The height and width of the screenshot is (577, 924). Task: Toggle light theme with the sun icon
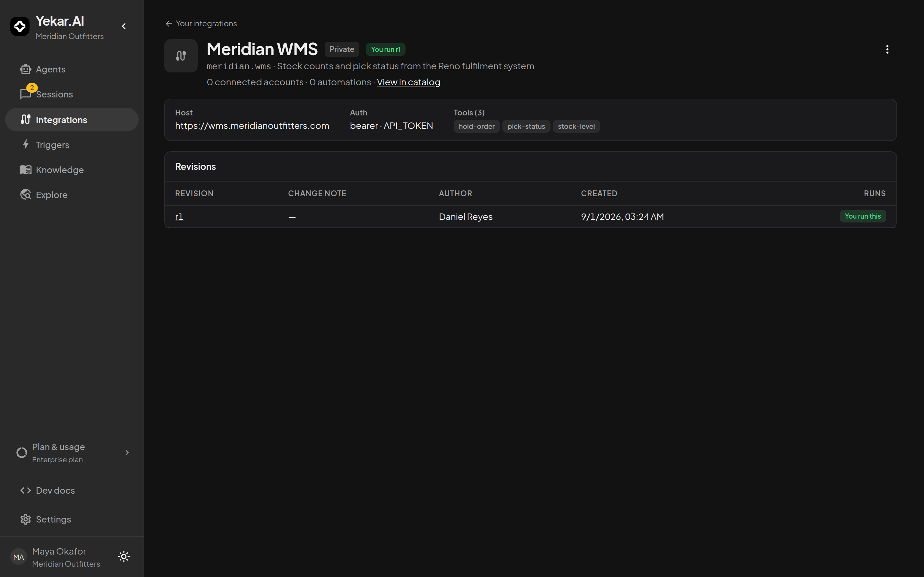point(124,557)
